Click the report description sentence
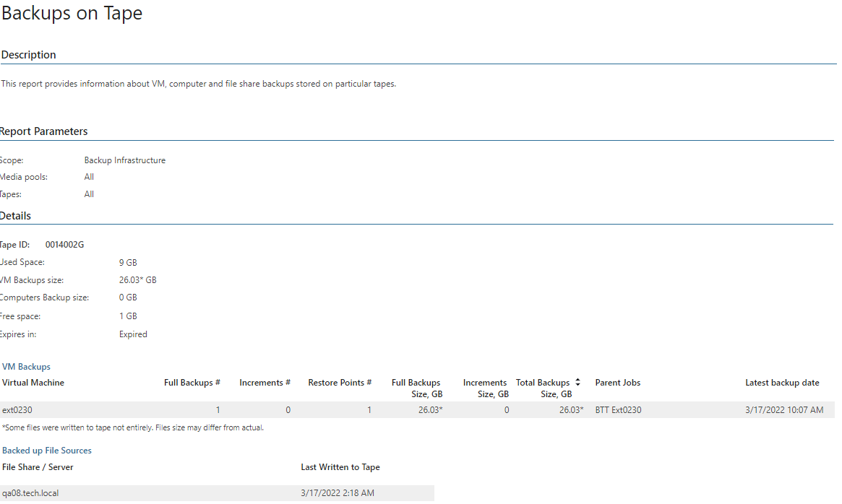 click(199, 84)
